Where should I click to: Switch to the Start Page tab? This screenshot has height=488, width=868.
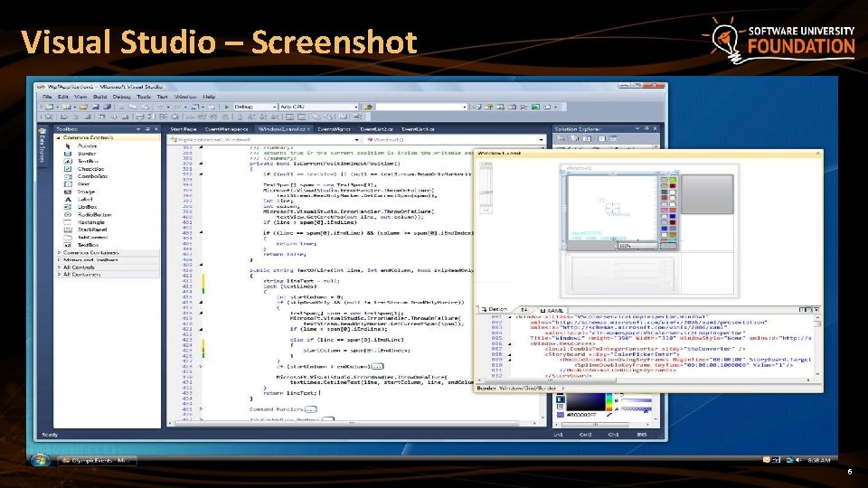click(x=184, y=129)
